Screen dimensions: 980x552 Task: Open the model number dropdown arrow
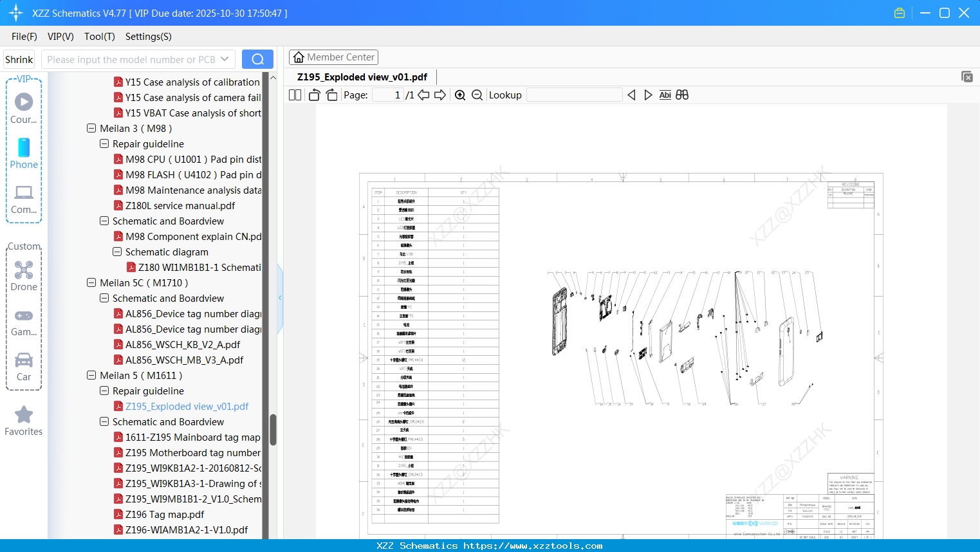pyautogui.click(x=225, y=59)
